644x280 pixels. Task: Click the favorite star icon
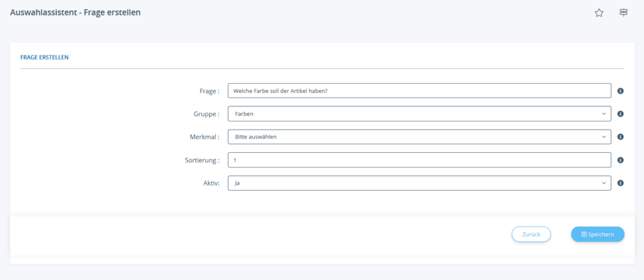[x=599, y=13]
